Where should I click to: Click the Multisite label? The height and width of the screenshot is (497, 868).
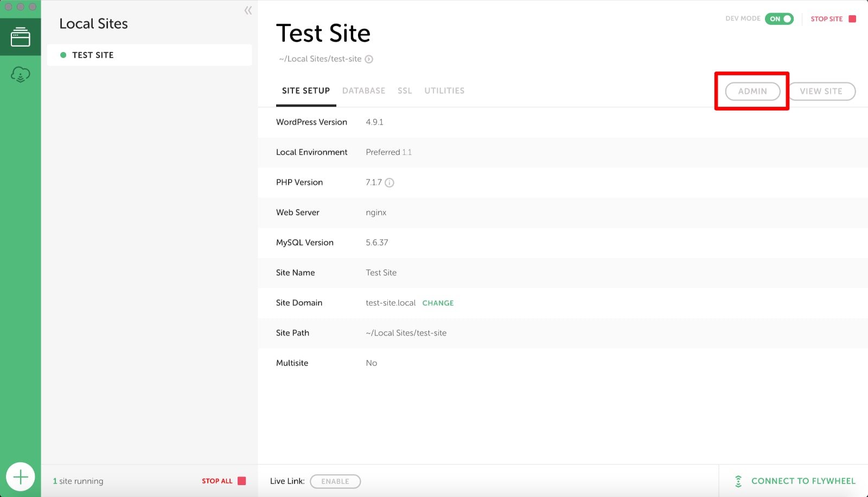292,363
